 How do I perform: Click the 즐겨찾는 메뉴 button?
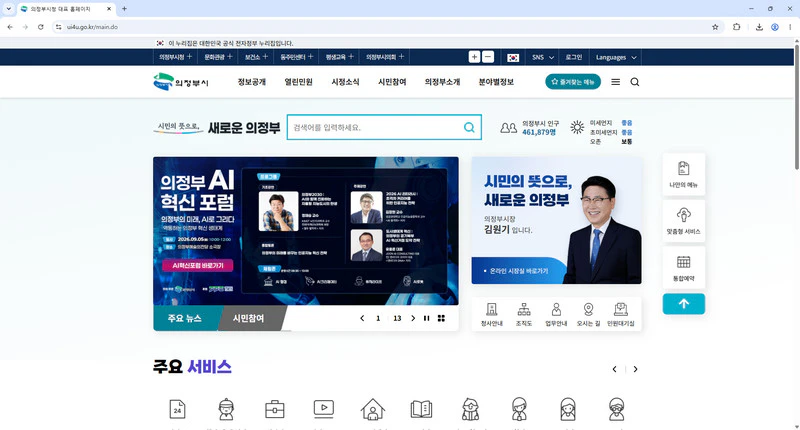[x=573, y=82]
